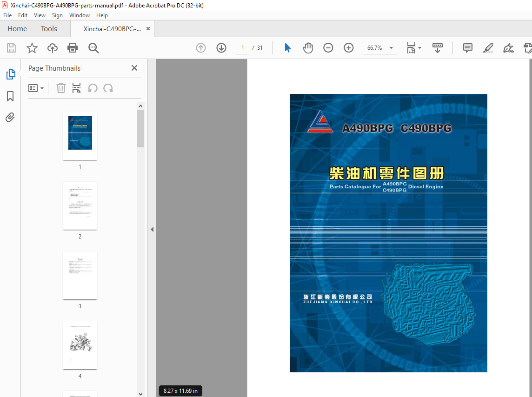Open the Bookmarks panel
Screen dimensions: 532x397
(x=10, y=96)
